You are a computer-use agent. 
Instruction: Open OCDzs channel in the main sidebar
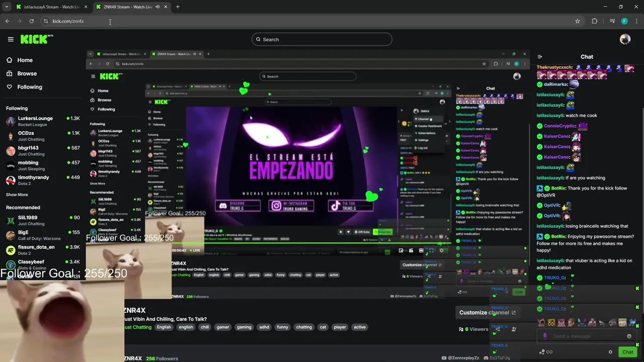click(x=43, y=136)
